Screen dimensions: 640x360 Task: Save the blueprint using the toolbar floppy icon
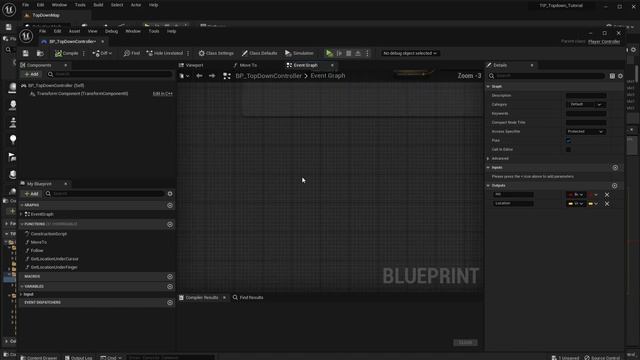[x=26, y=53]
